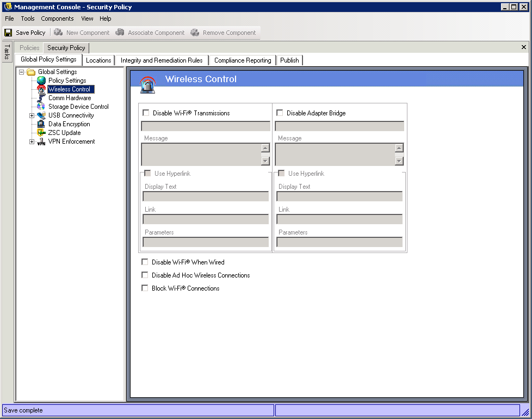Select Policy Settings in the tree
Image resolution: width=532 pixels, height=419 pixels.
[67, 81]
